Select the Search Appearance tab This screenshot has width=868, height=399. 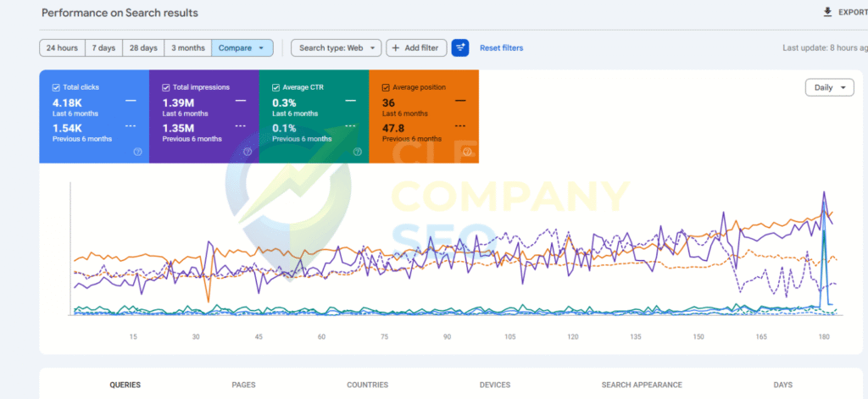[x=641, y=385]
